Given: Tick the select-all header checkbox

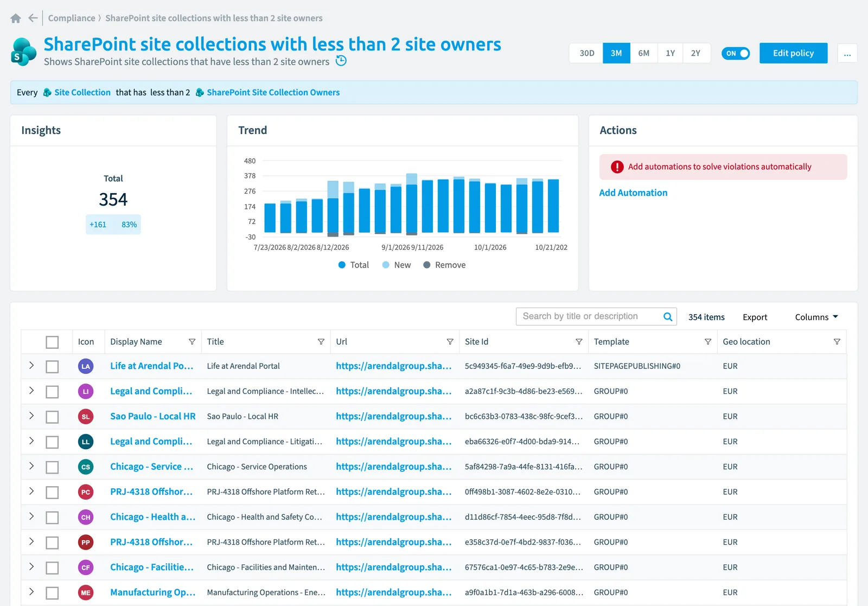Looking at the screenshot, I should 52,342.
